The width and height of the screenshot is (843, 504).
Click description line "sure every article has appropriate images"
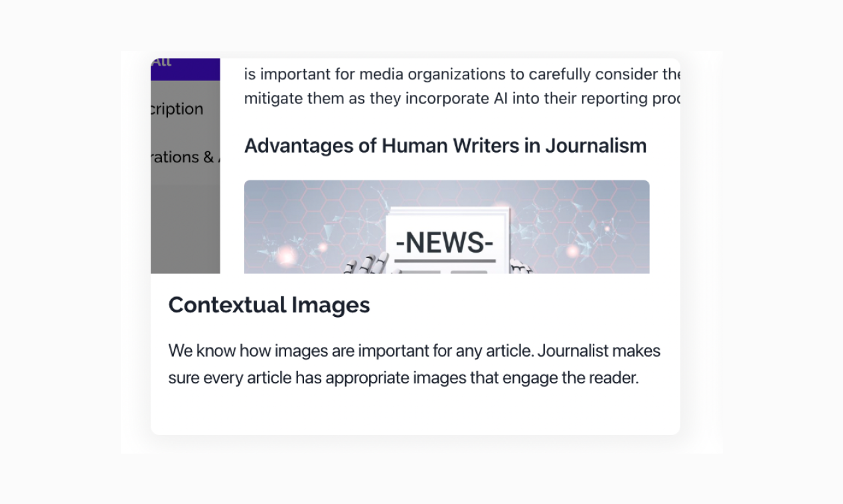coord(403,378)
